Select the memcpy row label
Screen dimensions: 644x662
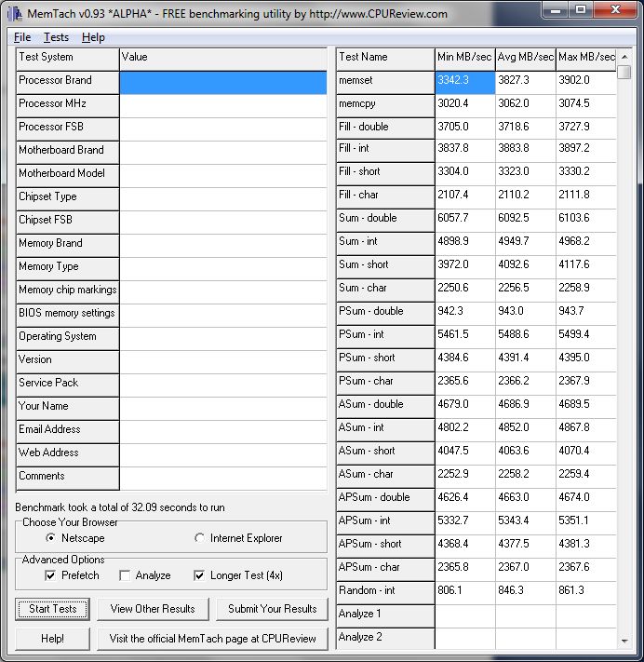[x=385, y=106]
